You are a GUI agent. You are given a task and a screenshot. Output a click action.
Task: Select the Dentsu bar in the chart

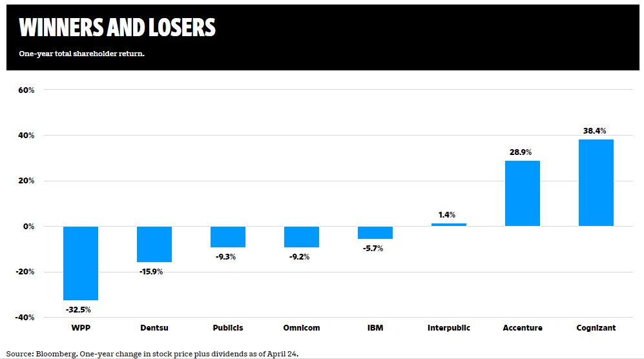154,244
